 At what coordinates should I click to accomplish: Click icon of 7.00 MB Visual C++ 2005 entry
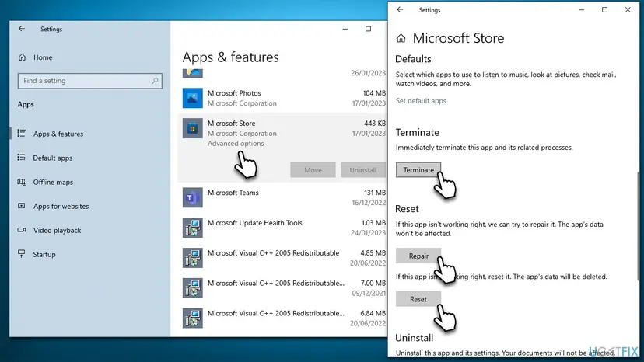click(x=193, y=288)
